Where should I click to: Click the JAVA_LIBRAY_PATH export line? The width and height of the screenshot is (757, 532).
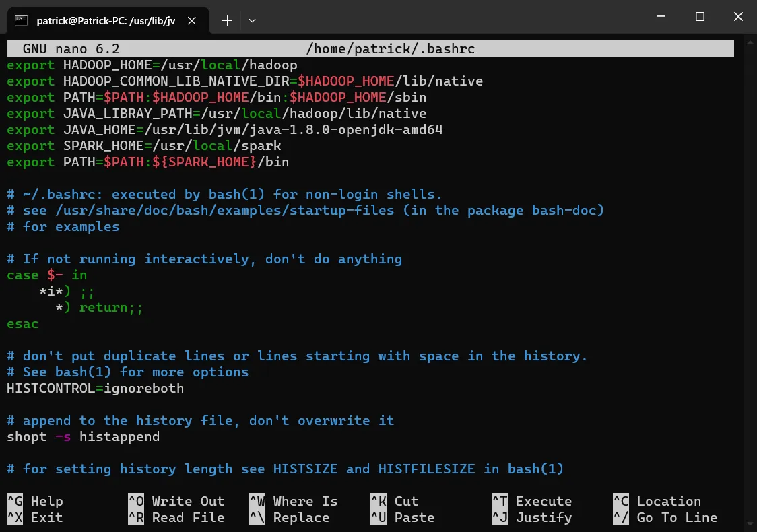pos(217,113)
